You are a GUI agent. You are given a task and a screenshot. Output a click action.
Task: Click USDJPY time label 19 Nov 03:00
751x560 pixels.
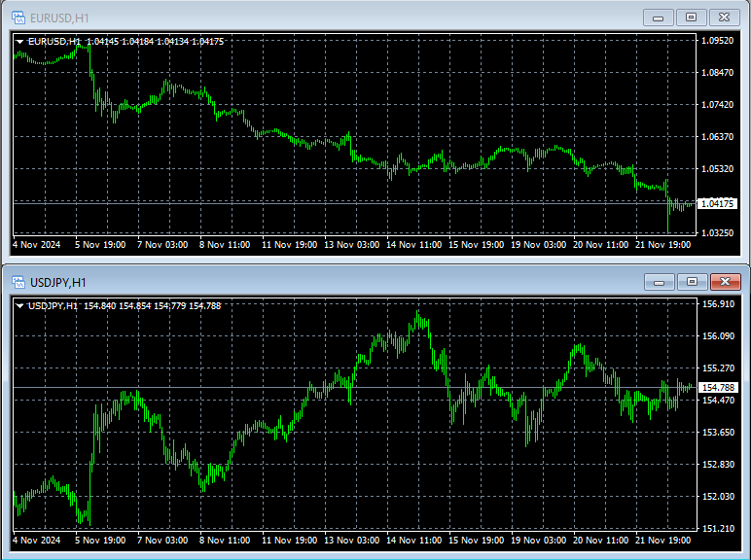point(538,541)
